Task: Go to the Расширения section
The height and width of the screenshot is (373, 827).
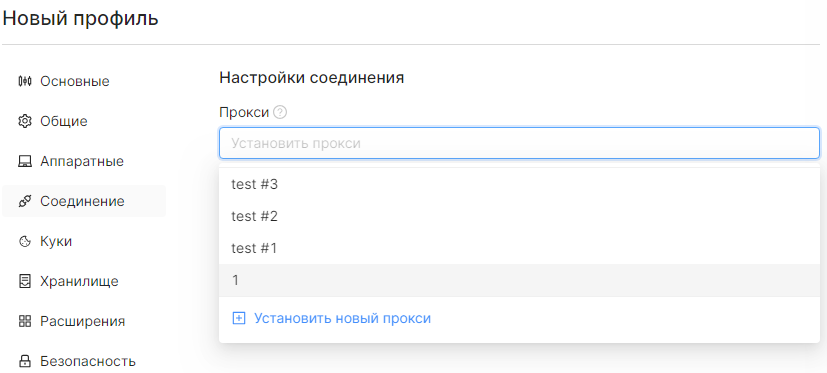Action: tap(84, 321)
